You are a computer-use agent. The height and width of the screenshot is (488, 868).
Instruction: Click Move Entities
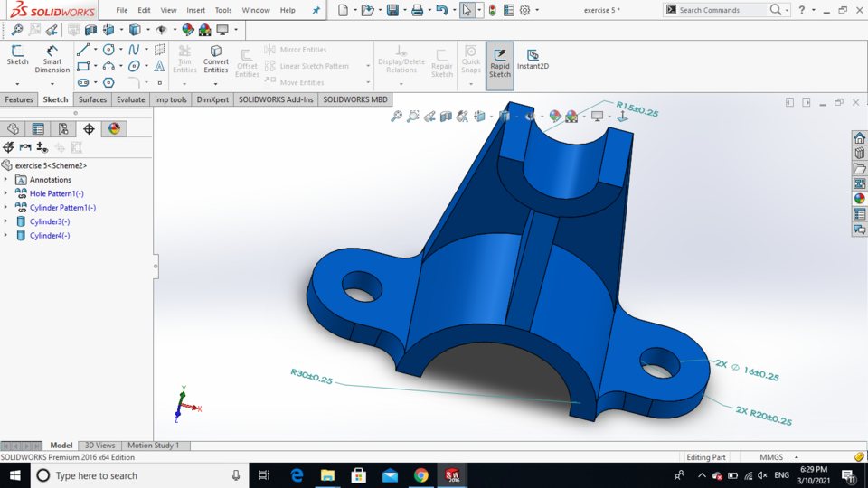pyautogui.click(x=295, y=82)
